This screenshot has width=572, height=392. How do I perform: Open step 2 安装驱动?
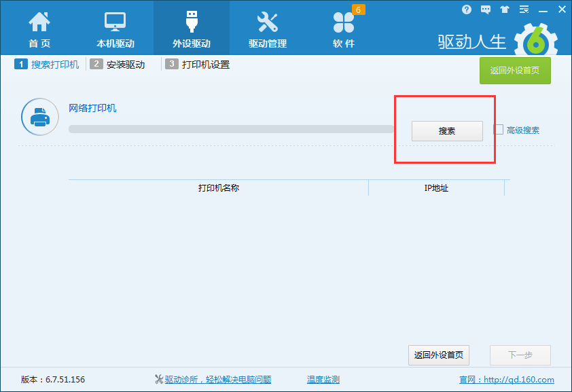(x=120, y=65)
